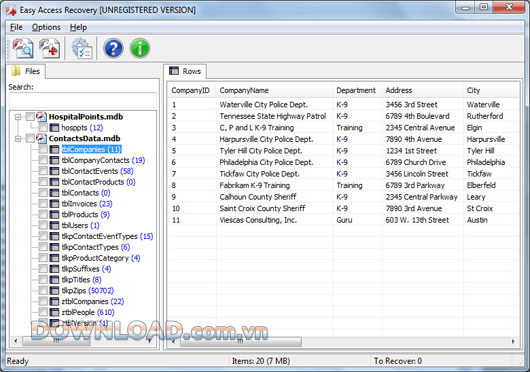
Task: Switch to the Rows tab
Action: (185, 71)
